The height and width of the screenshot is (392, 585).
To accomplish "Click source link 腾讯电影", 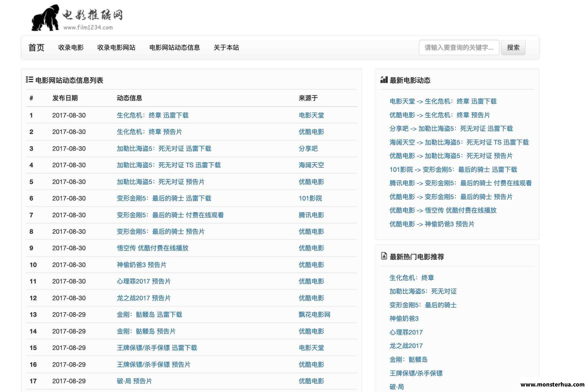I will coord(311,215).
